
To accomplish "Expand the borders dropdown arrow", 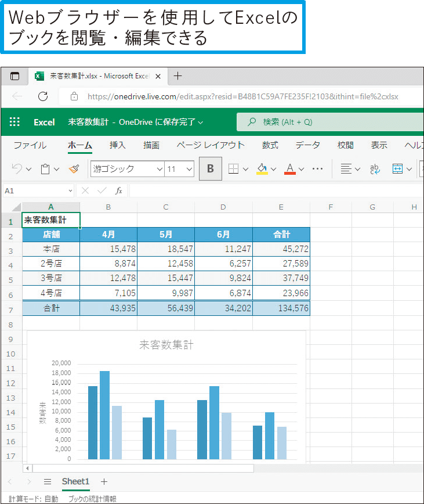I will point(246,169).
